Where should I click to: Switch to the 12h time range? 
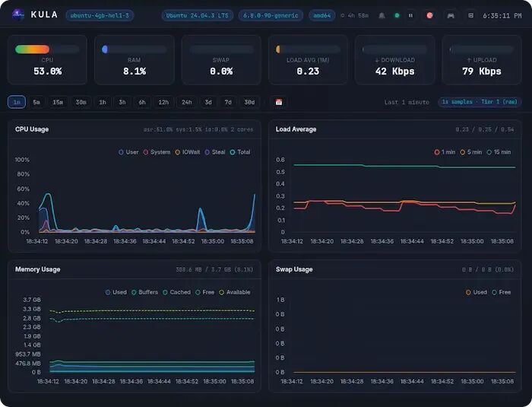click(x=163, y=102)
